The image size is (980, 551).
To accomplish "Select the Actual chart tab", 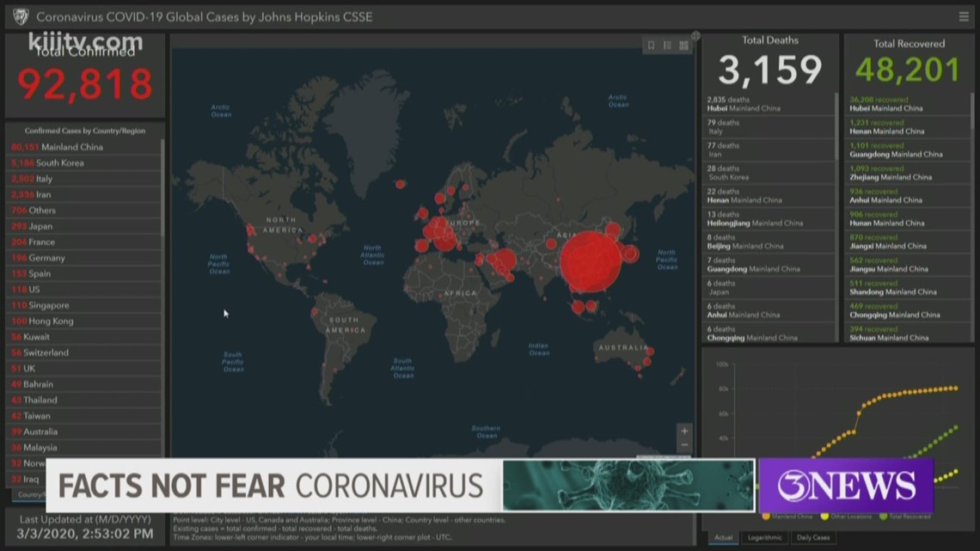I will (x=723, y=538).
